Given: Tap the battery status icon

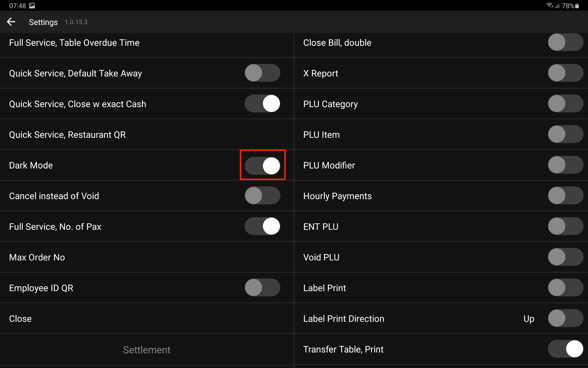Looking at the screenshot, I should pyautogui.click(x=577, y=6).
